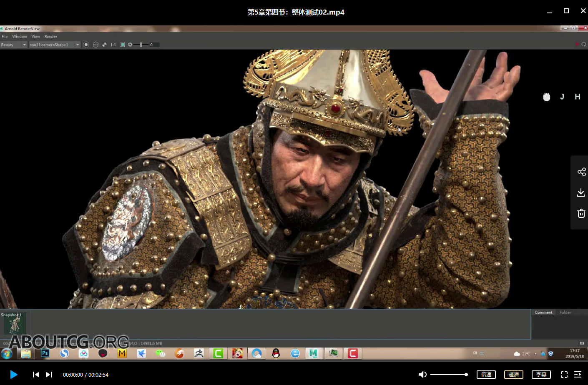Enter fullscreen mode

[564, 375]
